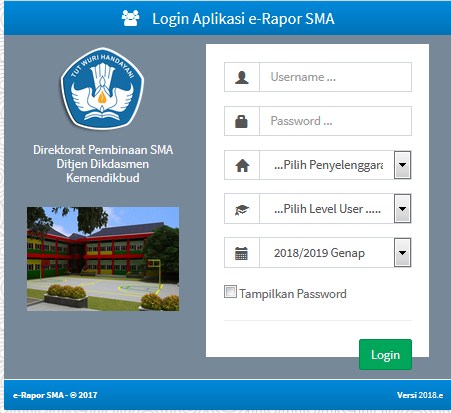The height and width of the screenshot is (413, 451).
Task: Toggle the Tampilkan Password checkbox
Action: (230, 292)
